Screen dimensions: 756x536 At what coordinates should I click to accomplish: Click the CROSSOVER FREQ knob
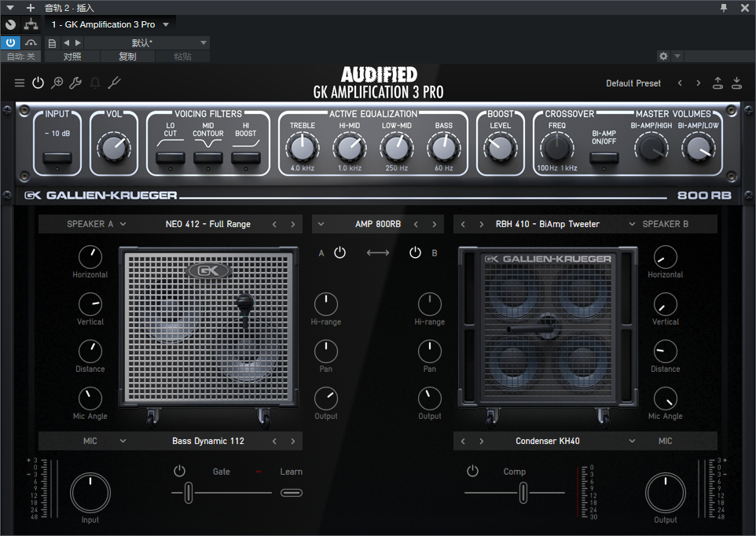(x=557, y=148)
